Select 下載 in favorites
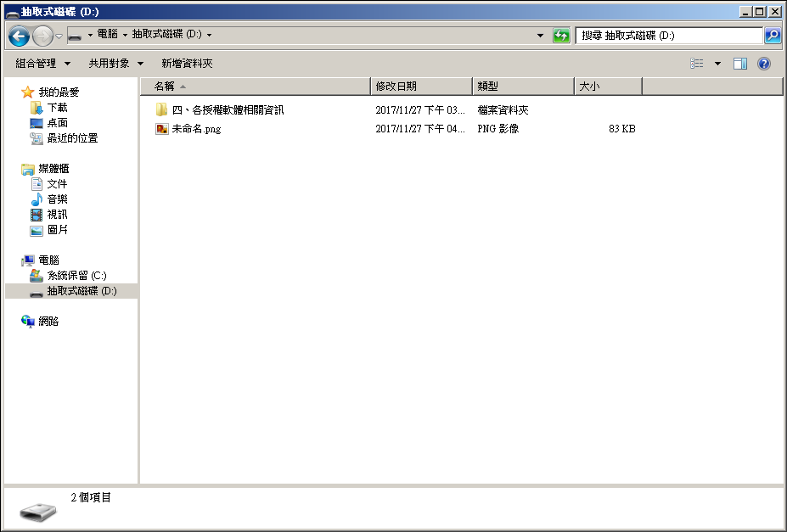Screen dimensions: 787x532 point(57,108)
